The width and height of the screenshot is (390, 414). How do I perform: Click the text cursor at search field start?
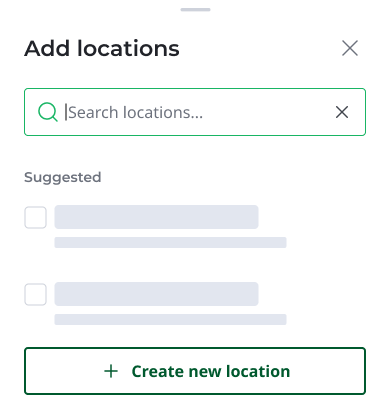tap(66, 112)
